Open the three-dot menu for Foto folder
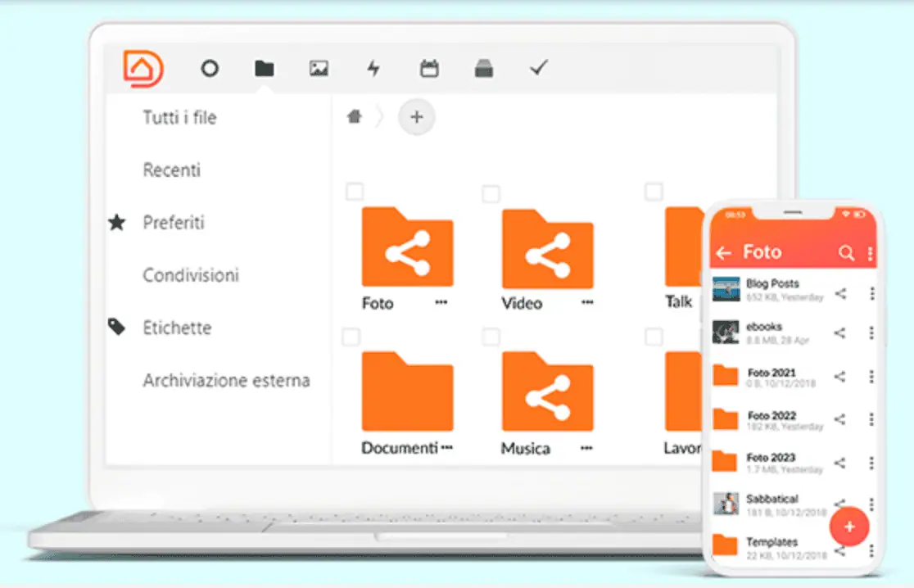This screenshot has height=588, width=914. pyautogui.click(x=441, y=303)
